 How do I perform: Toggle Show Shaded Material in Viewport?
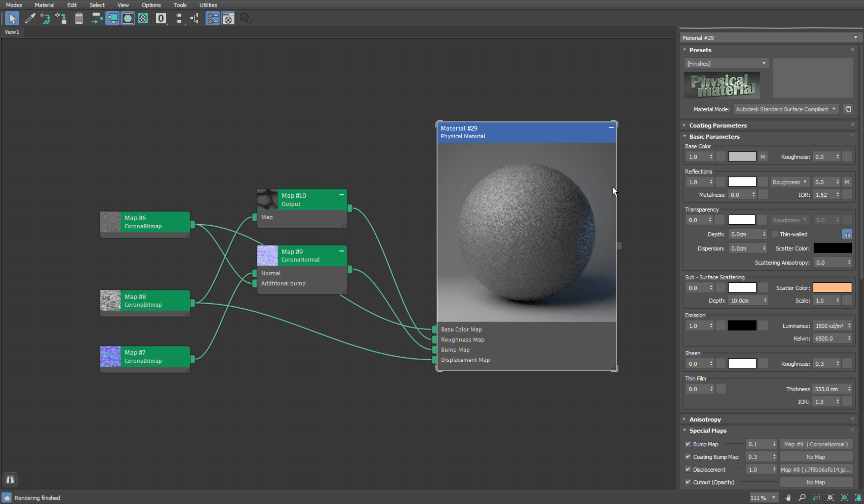pos(128,19)
